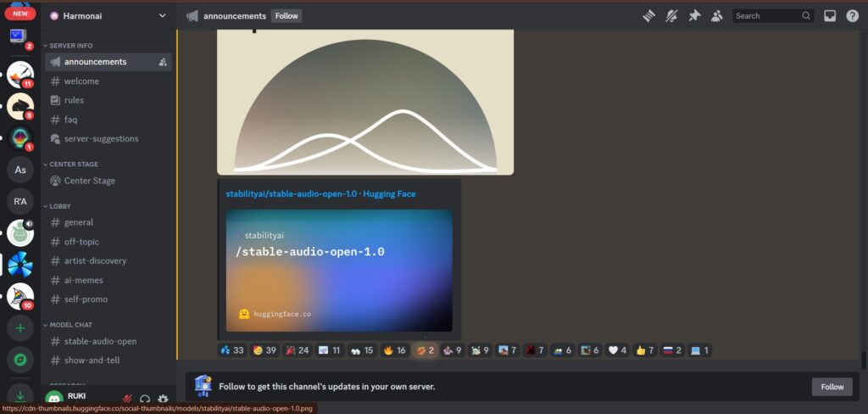
Task: Open the stable-audio-open channel
Action: pyautogui.click(x=100, y=341)
